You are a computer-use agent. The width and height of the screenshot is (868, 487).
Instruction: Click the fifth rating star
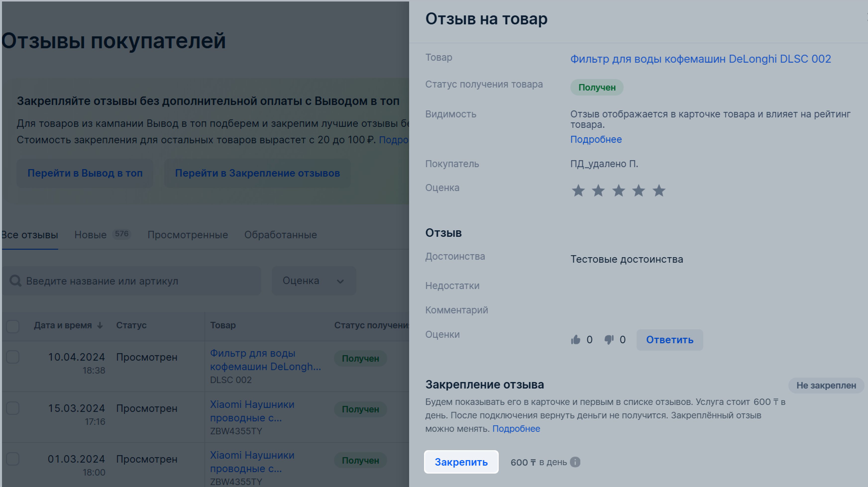click(x=659, y=191)
